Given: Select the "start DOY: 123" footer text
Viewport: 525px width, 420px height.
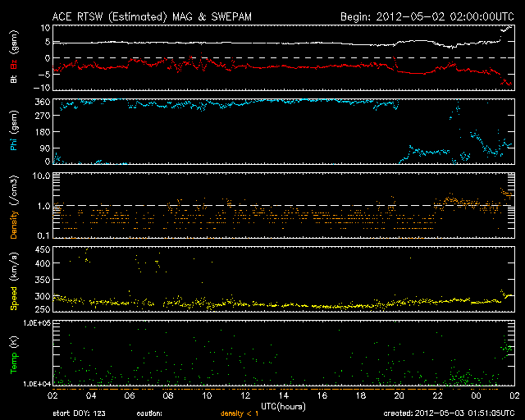Looking at the screenshot, I should pyautogui.click(x=79, y=413).
